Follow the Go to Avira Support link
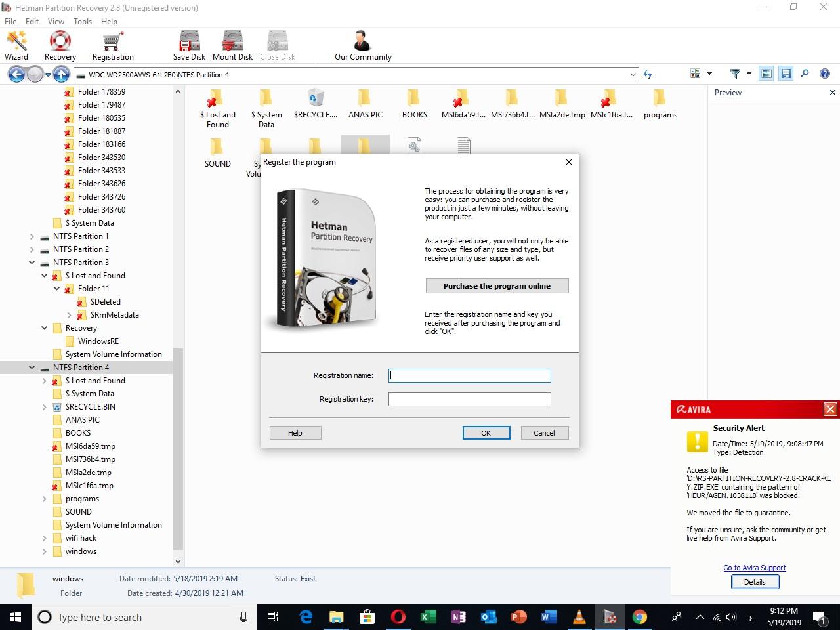This screenshot has width=840, height=630. 755,568
